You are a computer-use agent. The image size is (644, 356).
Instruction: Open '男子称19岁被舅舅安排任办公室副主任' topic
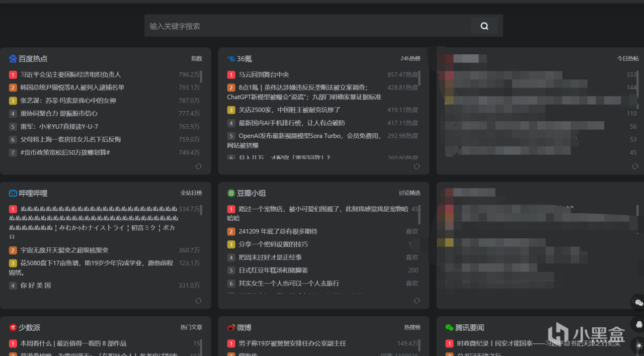(x=292, y=343)
